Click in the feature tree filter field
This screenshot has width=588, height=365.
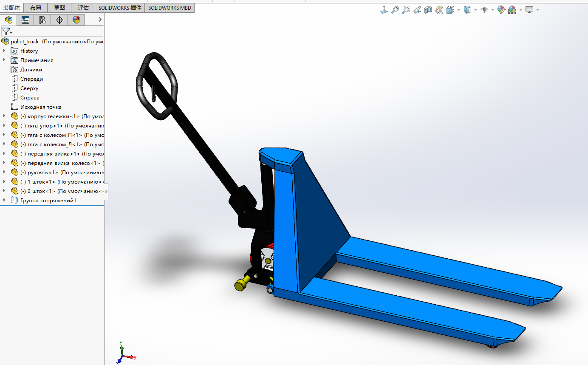[52, 31]
